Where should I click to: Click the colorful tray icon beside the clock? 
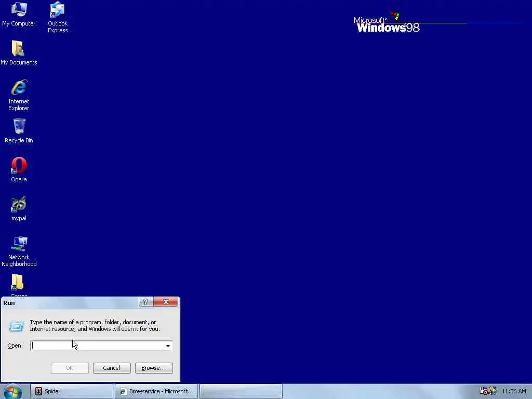(493, 391)
